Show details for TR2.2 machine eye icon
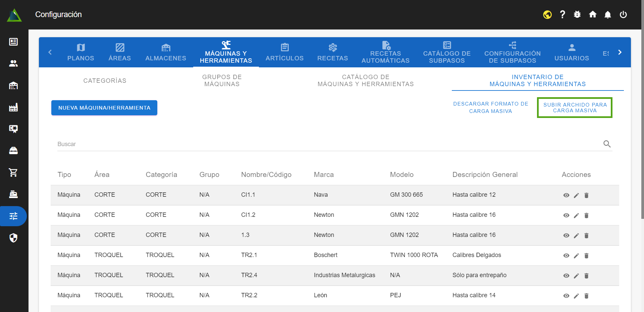The width and height of the screenshot is (644, 312). pyautogui.click(x=566, y=296)
